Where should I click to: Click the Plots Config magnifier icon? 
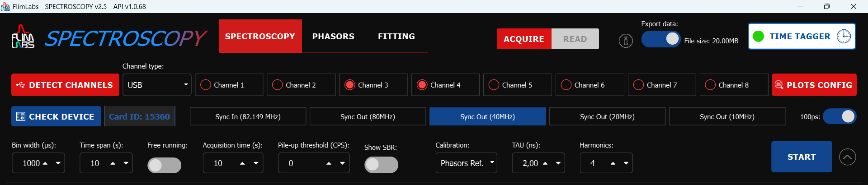coord(779,85)
